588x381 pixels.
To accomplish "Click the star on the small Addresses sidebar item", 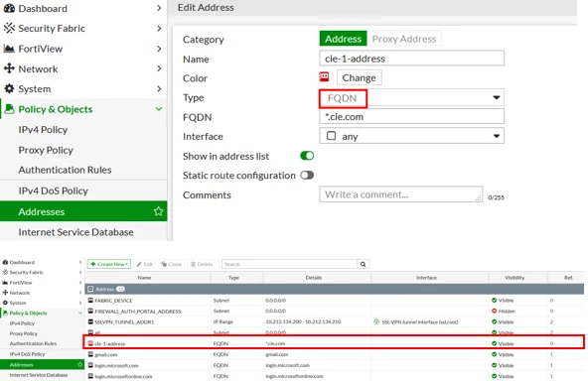I will click(79, 364).
